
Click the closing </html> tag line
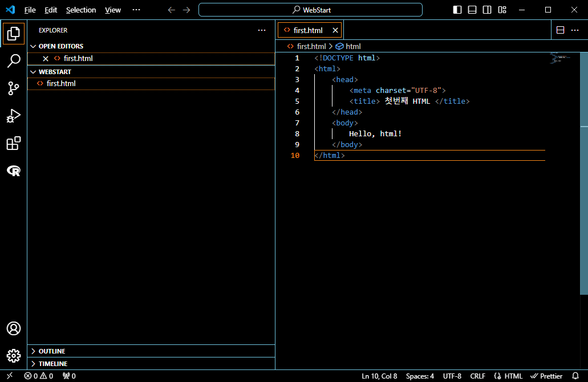330,155
